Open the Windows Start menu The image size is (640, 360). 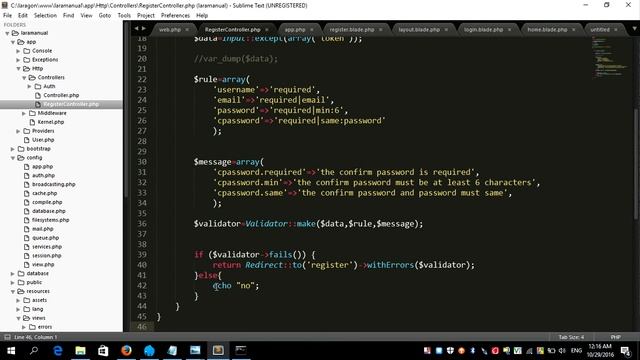pyautogui.click(x=11, y=351)
